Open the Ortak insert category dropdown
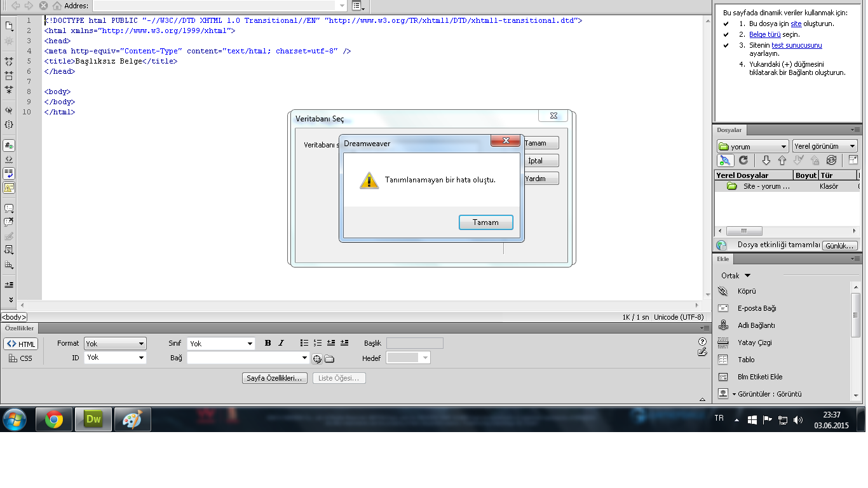 coord(736,276)
